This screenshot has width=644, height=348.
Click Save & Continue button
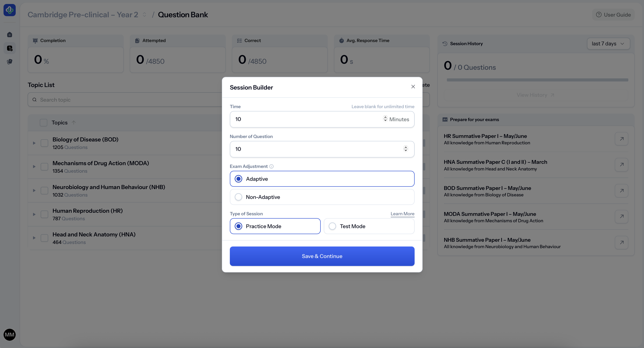pyautogui.click(x=322, y=256)
